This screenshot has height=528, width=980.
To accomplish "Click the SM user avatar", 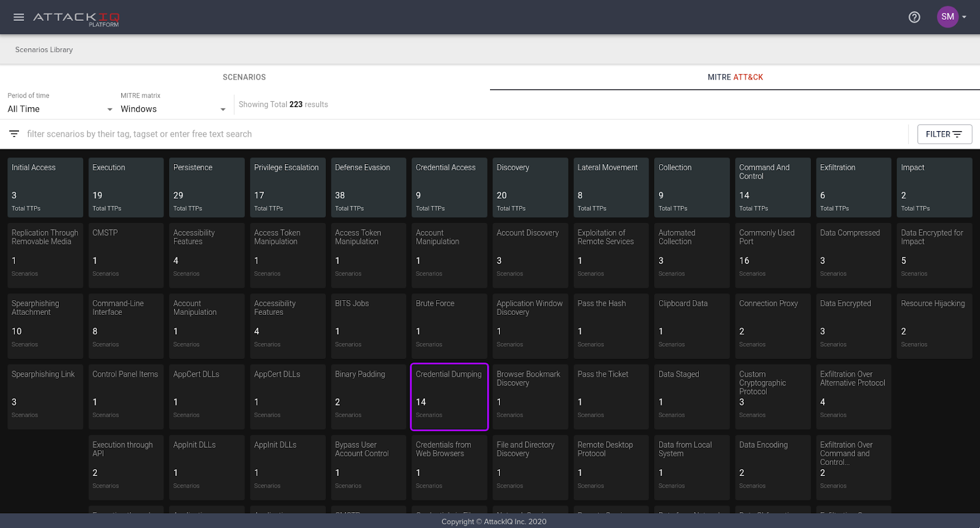I will click(948, 17).
